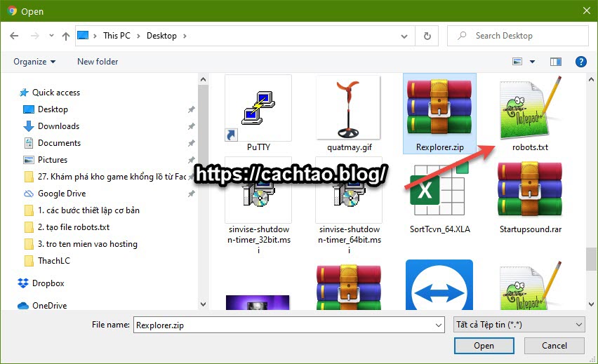Click the Open button

pos(484,346)
